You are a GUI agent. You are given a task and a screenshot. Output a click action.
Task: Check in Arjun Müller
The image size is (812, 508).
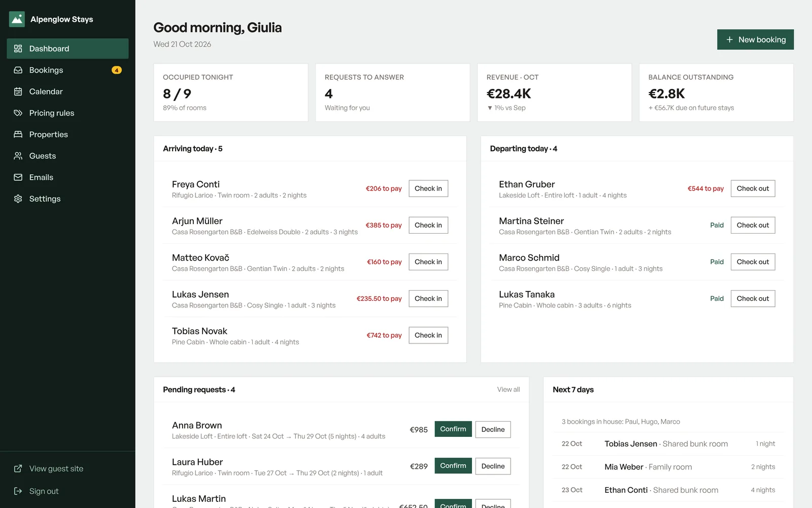coord(428,225)
